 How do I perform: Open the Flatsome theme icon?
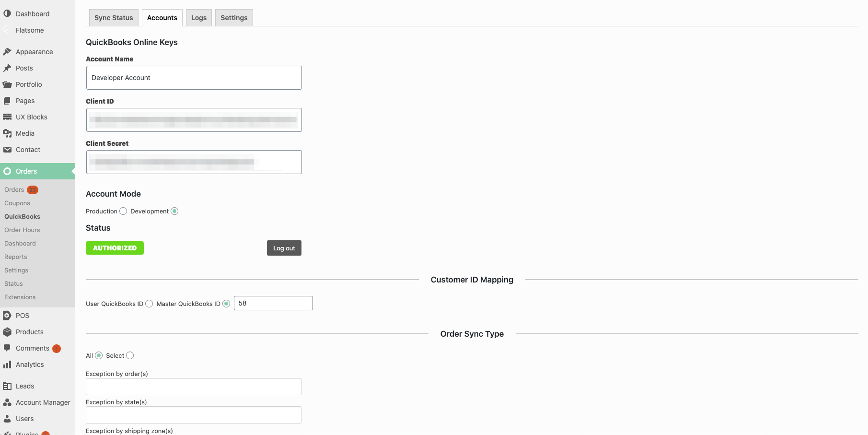7,30
